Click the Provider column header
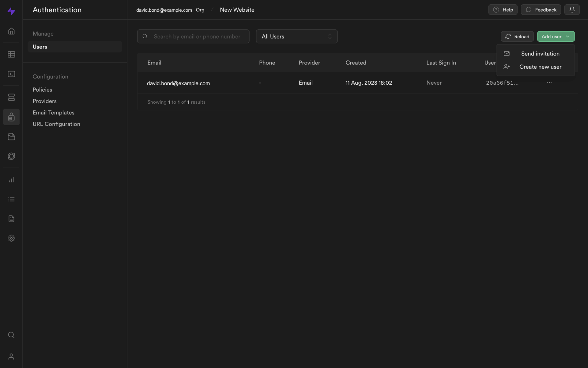The image size is (588, 368). pyautogui.click(x=309, y=63)
